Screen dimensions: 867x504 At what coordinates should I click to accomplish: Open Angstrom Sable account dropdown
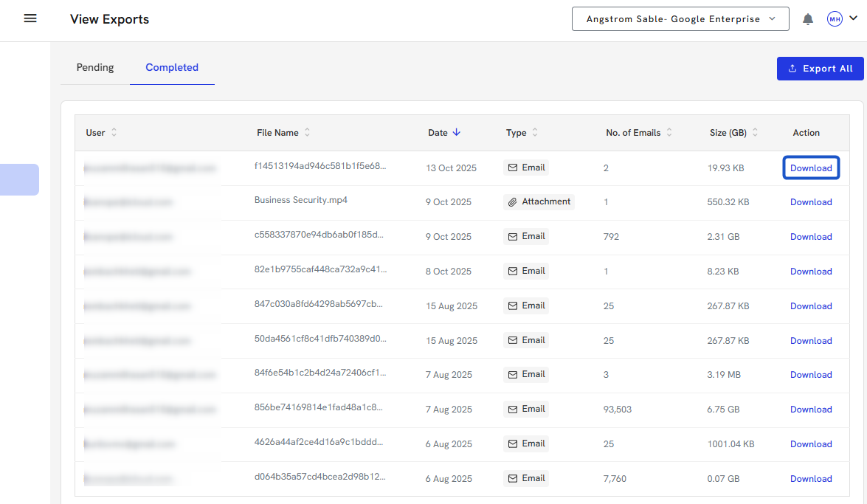click(680, 19)
